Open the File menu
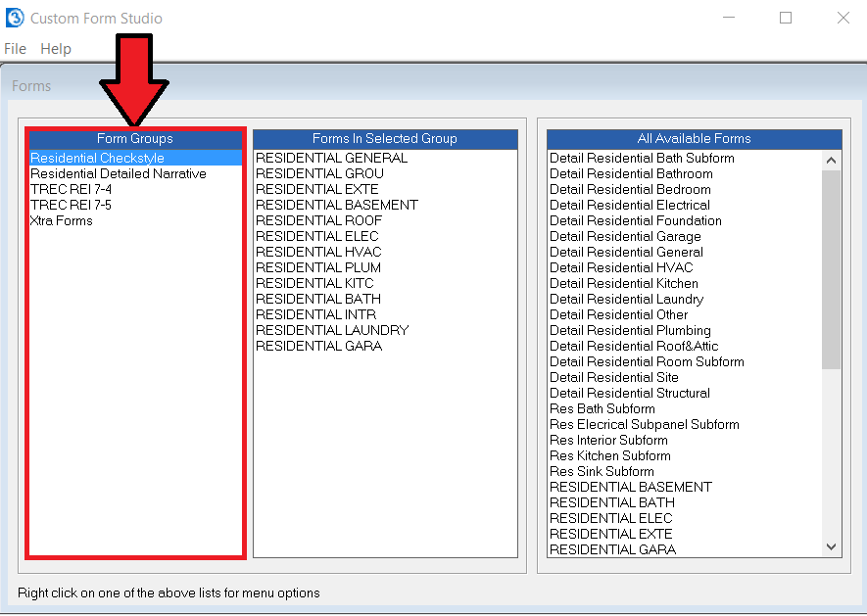This screenshot has height=616, width=867. pyautogui.click(x=15, y=49)
